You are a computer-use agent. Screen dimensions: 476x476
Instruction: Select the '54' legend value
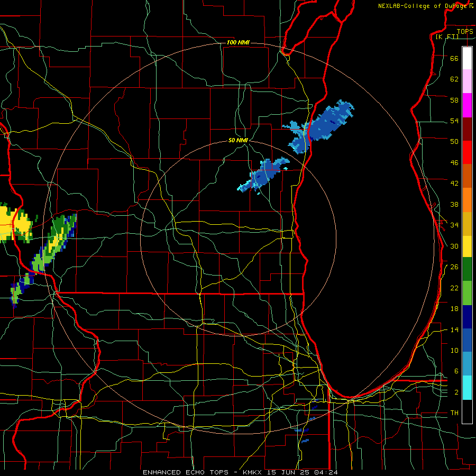point(454,121)
